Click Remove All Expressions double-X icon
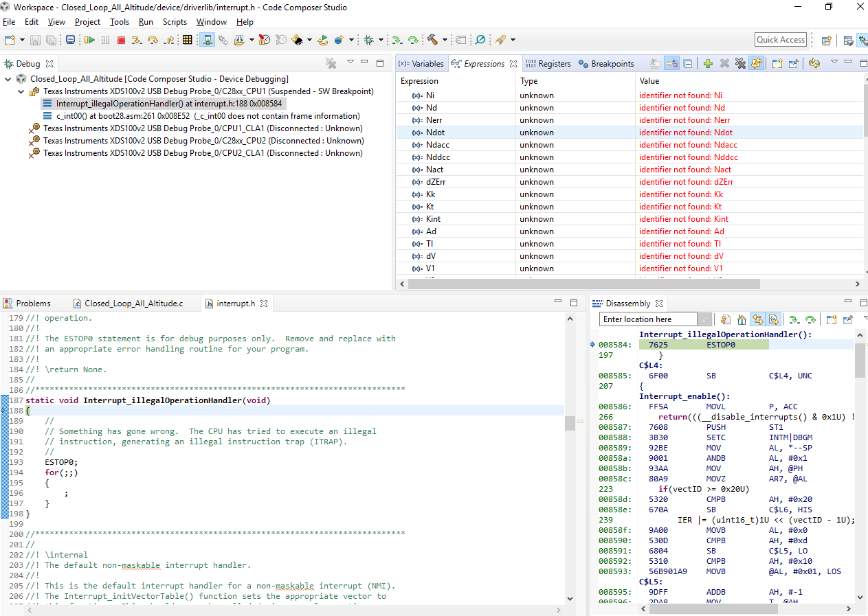 coord(740,64)
